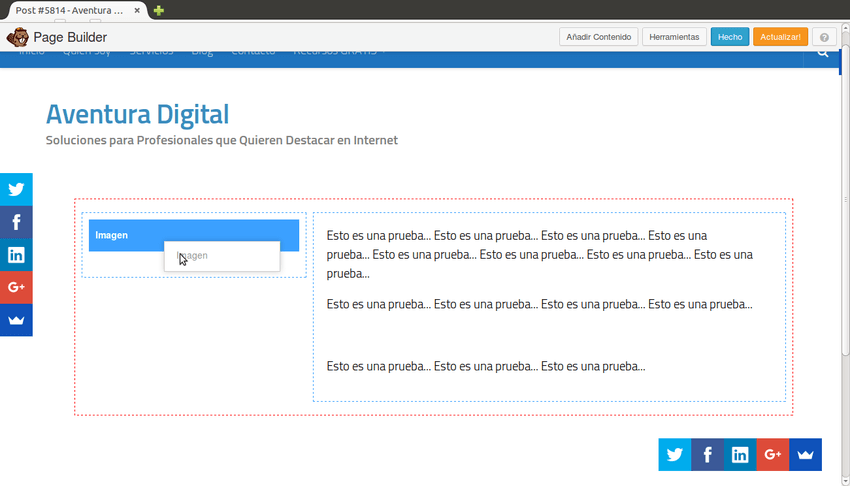
Task: Open the Añadir Contenido panel
Action: tap(598, 37)
